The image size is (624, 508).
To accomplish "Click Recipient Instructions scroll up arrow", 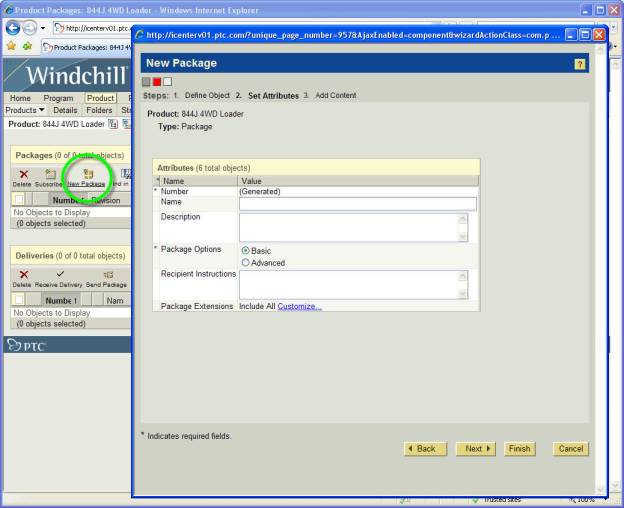I will (x=462, y=276).
